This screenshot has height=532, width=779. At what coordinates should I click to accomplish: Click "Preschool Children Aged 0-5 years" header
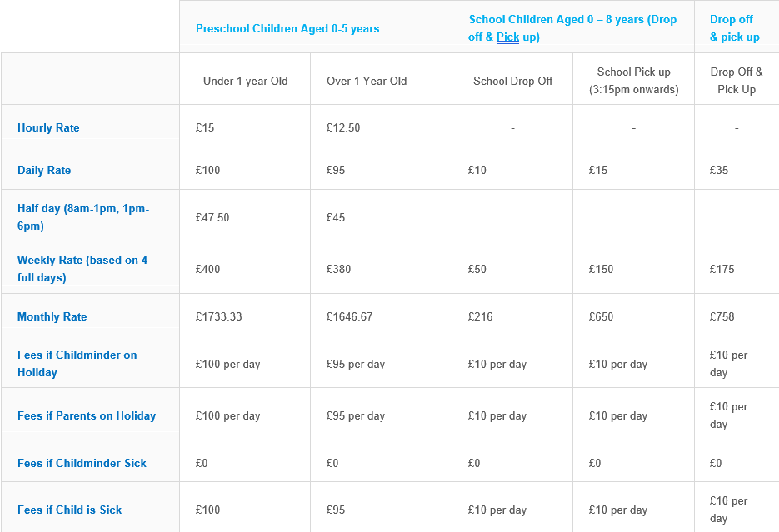287,29
